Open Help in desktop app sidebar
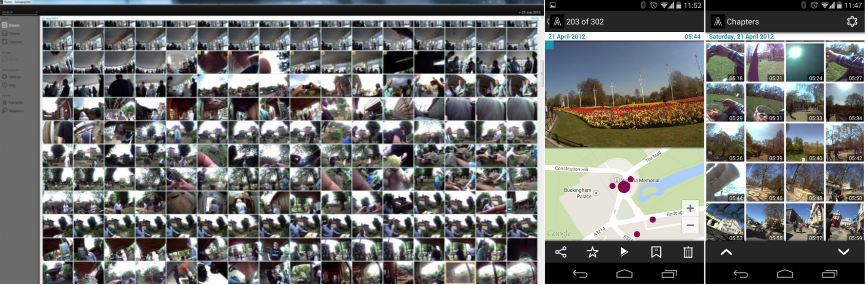Image resolution: width=868 pixels, height=285 pixels. pos(9,85)
